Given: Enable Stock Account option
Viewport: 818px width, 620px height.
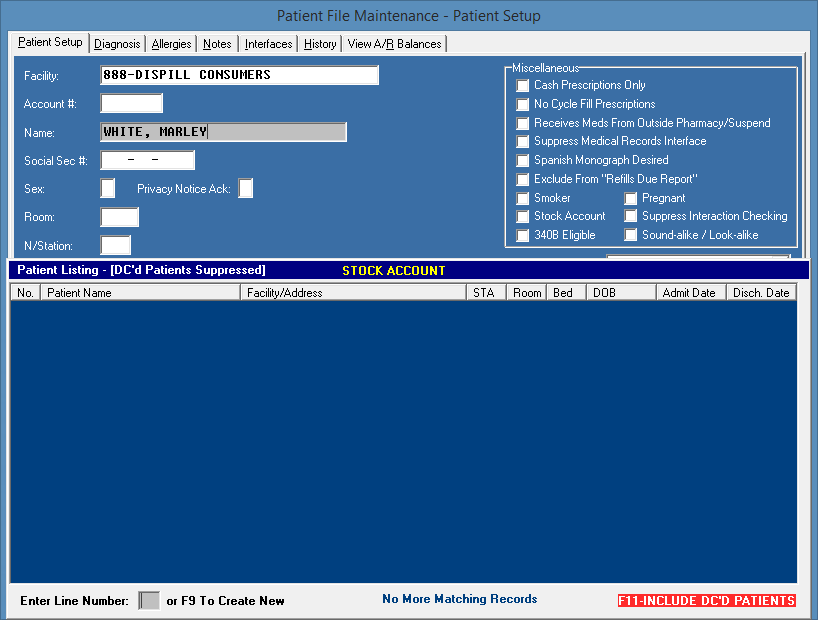Looking at the screenshot, I should (x=522, y=216).
